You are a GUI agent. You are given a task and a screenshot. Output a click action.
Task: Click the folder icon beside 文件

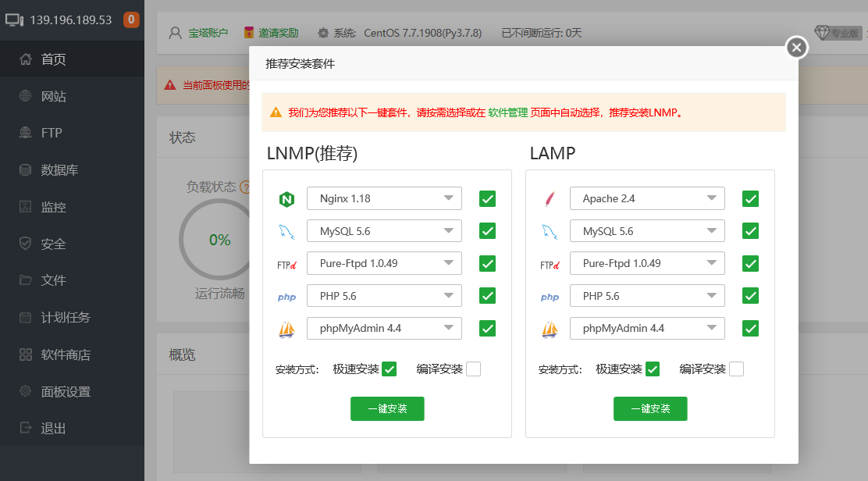(x=26, y=280)
